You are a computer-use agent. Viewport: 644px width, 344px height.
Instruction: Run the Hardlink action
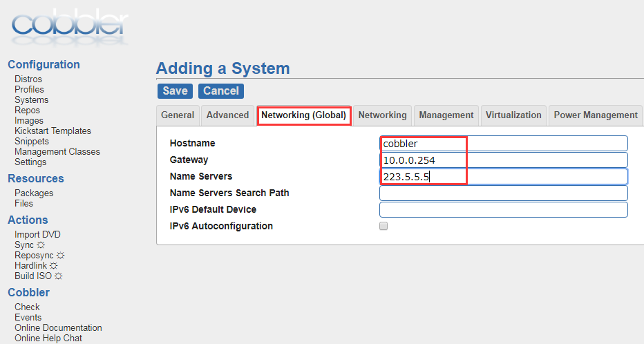tap(30, 265)
